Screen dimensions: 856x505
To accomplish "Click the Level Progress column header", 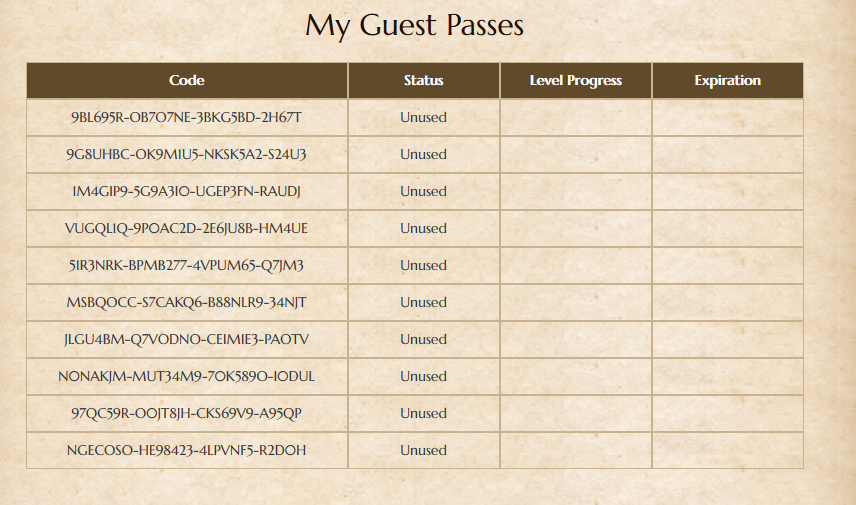I will (575, 80).
